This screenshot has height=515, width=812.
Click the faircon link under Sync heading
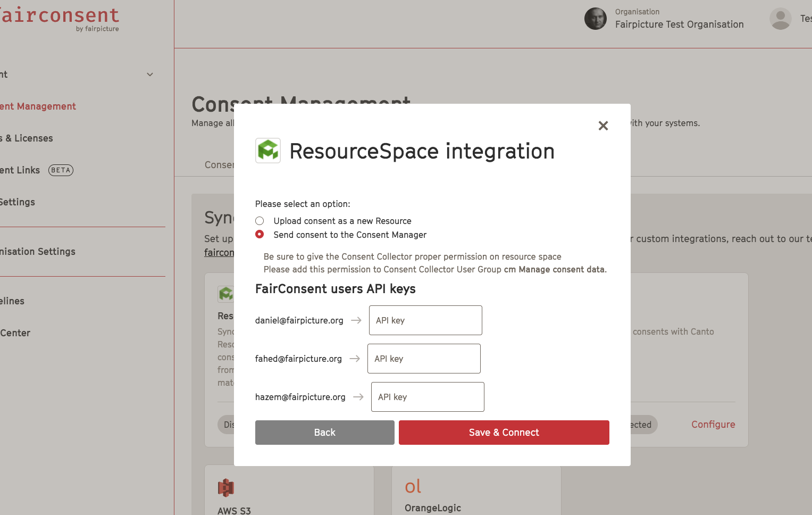click(219, 253)
